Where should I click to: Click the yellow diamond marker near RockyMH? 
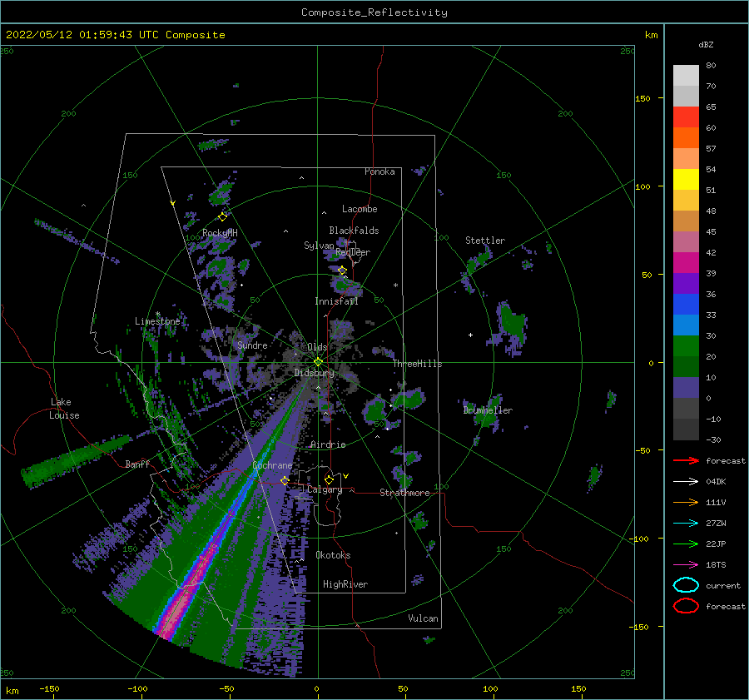(222, 217)
